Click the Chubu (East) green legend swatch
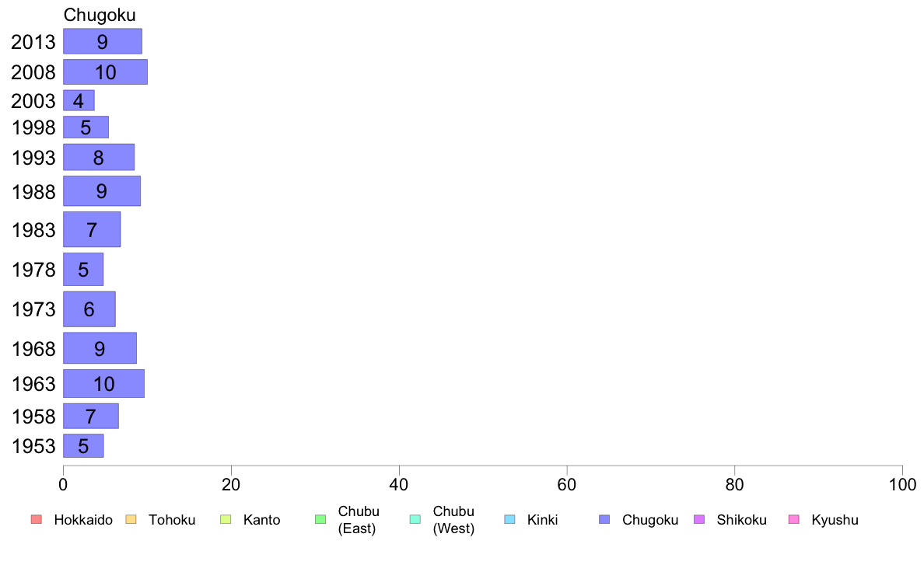924x572 pixels. click(x=320, y=520)
